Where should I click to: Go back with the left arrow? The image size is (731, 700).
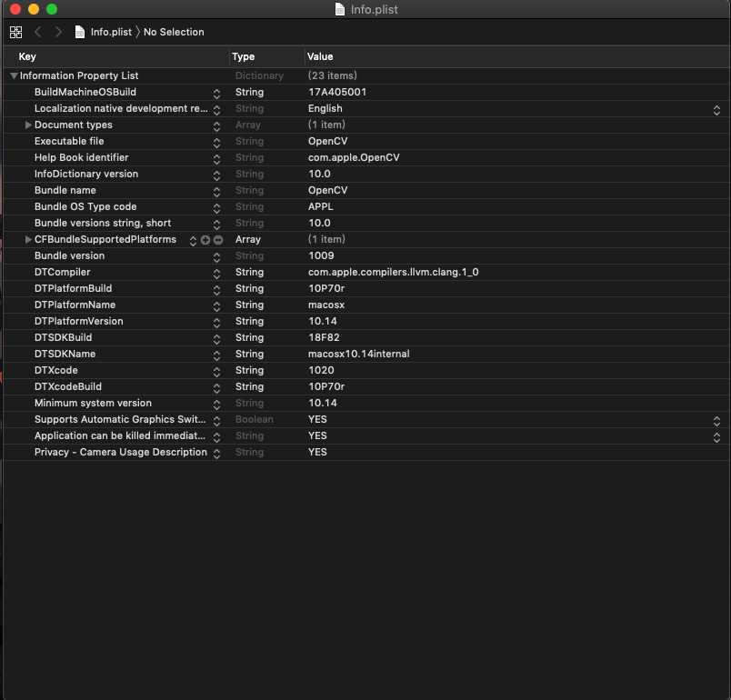coord(38,32)
